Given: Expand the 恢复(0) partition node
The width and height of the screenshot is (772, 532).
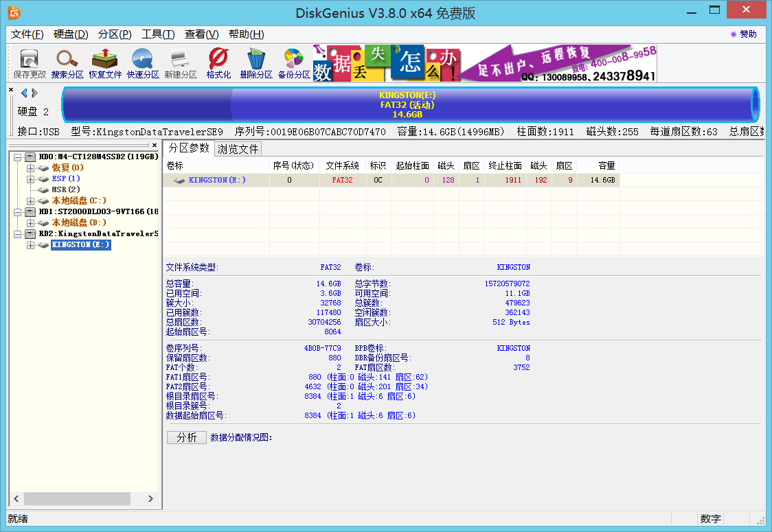Looking at the screenshot, I should point(30,168).
